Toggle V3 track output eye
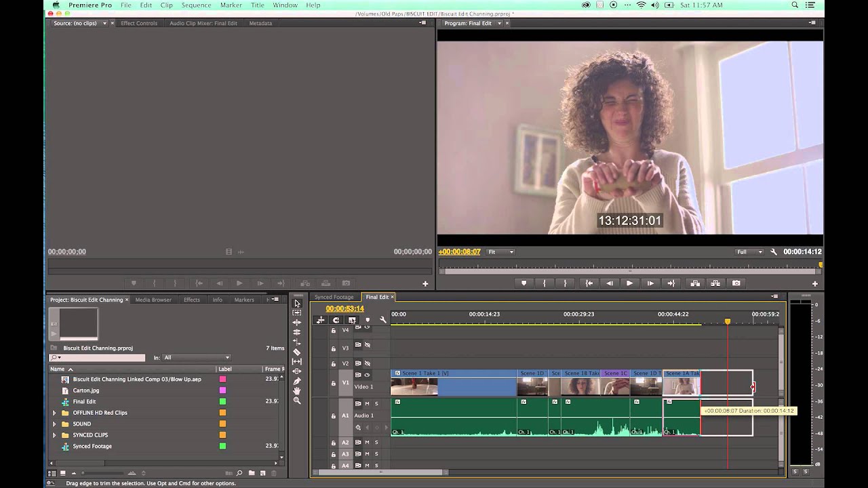Viewport: 868px width, 488px height. pyautogui.click(x=368, y=345)
